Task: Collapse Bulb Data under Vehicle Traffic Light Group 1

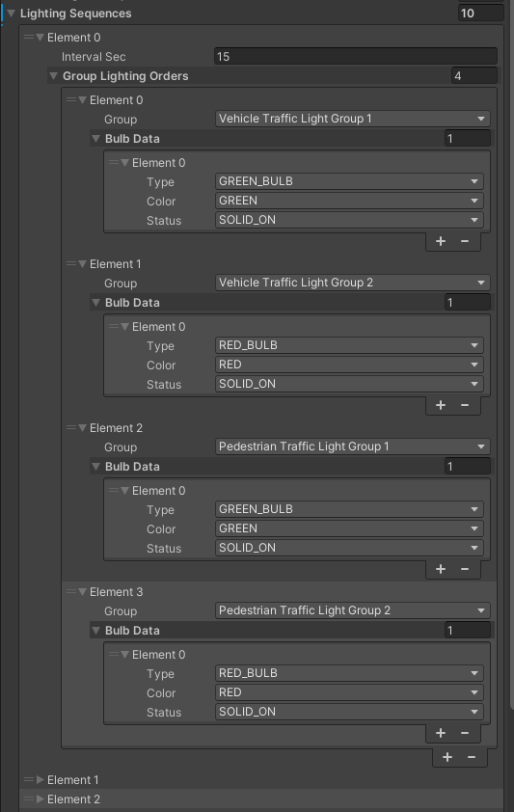Action: tap(95, 139)
